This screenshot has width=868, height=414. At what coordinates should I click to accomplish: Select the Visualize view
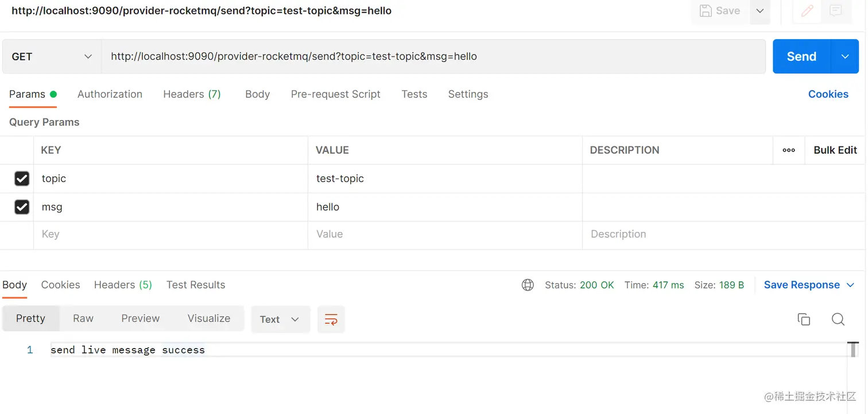(209, 319)
